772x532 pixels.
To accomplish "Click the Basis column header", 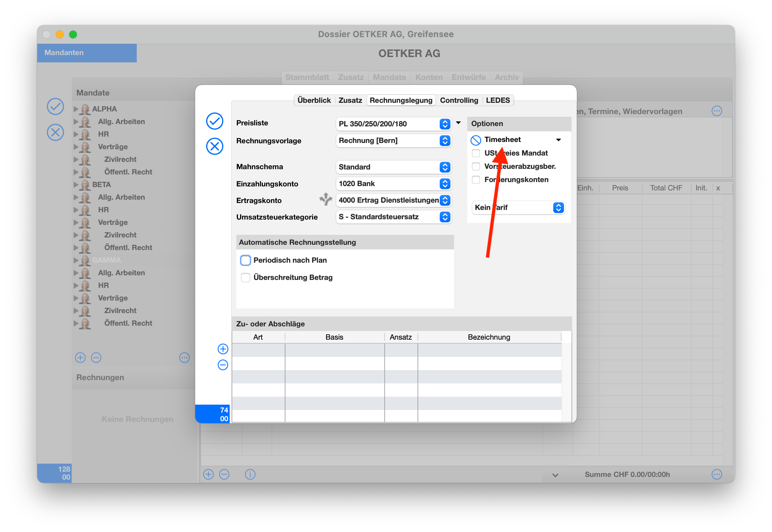I will coord(335,337).
